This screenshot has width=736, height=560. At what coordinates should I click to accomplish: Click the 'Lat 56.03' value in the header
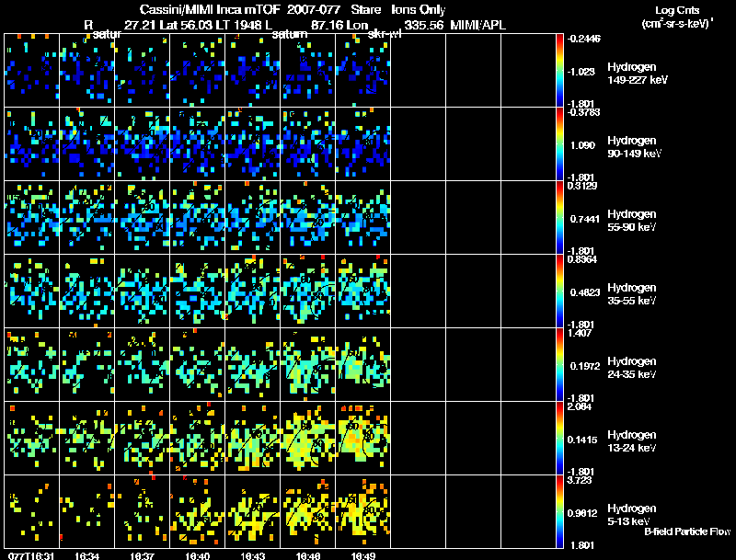click(x=188, y=26)
